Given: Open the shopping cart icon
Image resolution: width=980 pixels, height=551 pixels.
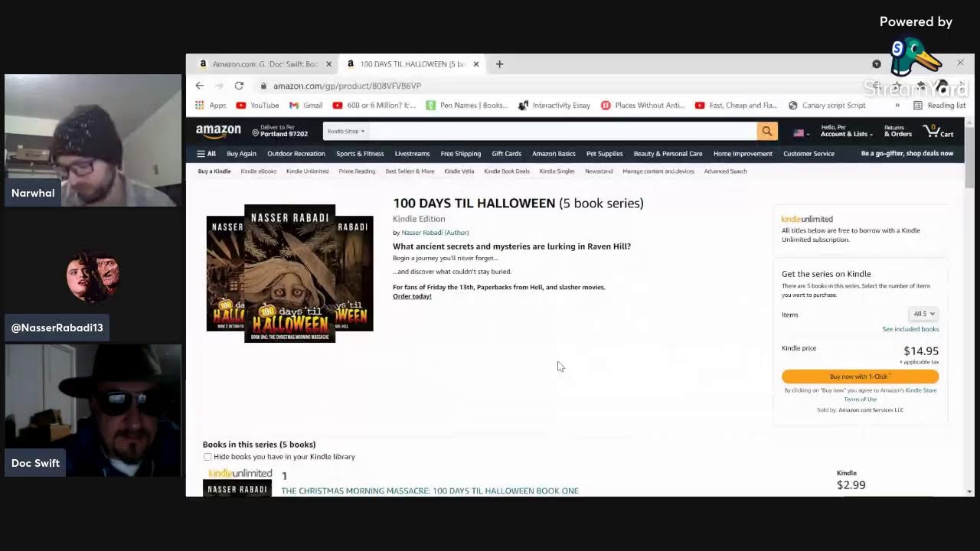Looking at the screenshot, I should click(937, 132).
